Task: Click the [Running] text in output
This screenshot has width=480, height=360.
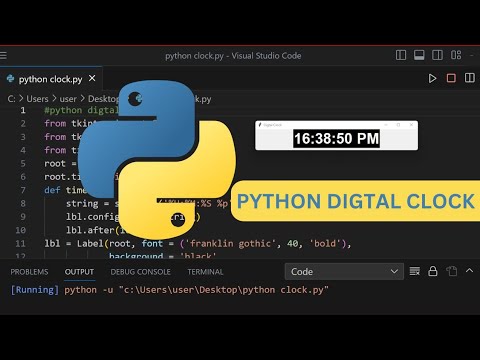Action: (x=35, y=290)
